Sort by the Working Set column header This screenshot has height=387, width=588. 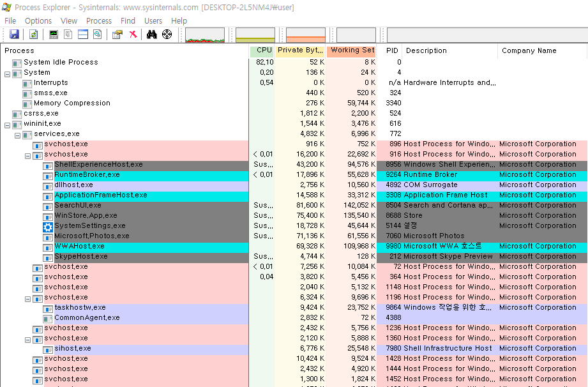tap(351, 50)
